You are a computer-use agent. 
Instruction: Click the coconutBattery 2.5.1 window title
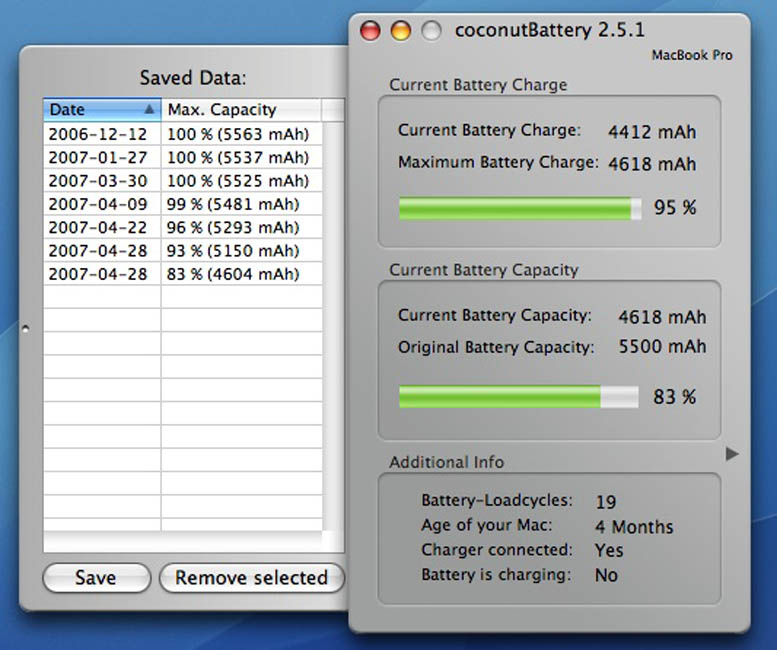(x=550, y=30)
